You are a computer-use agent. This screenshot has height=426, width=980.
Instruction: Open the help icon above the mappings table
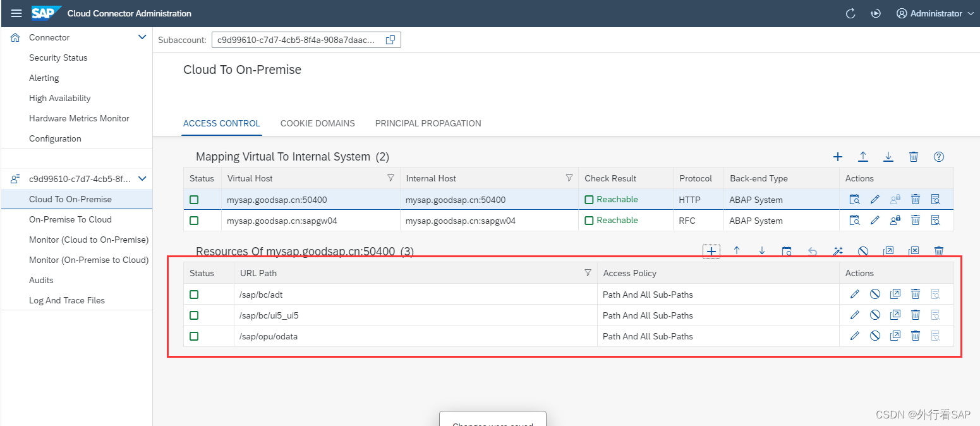(x=939, y=157)
